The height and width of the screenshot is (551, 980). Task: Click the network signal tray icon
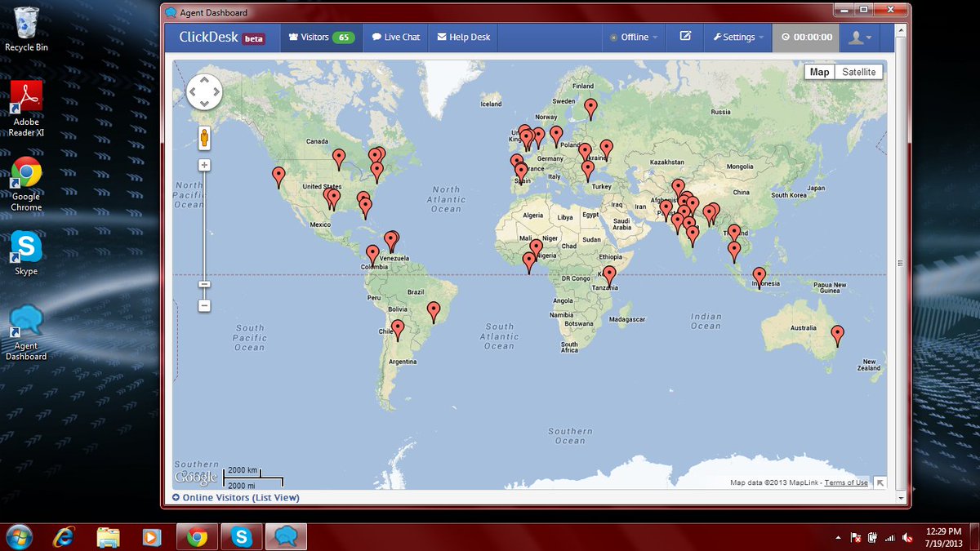[889, 538]
